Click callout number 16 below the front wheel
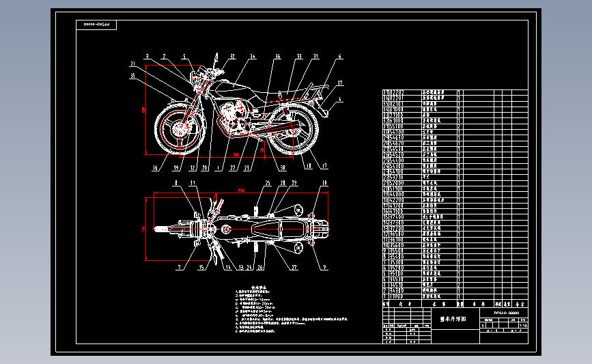This screenshot has height=364, width=592. (x=155, y=167)
